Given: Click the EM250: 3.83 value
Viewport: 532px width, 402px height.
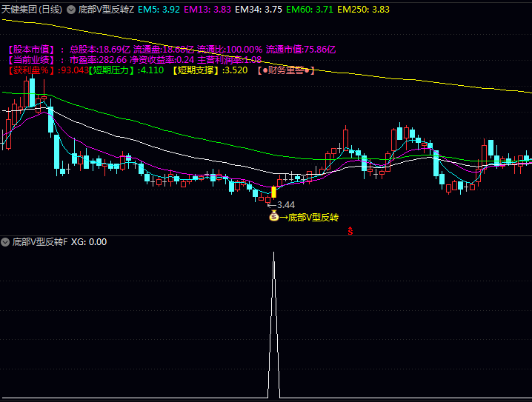Looking at the screenshot, I should (x=363, y=10).
